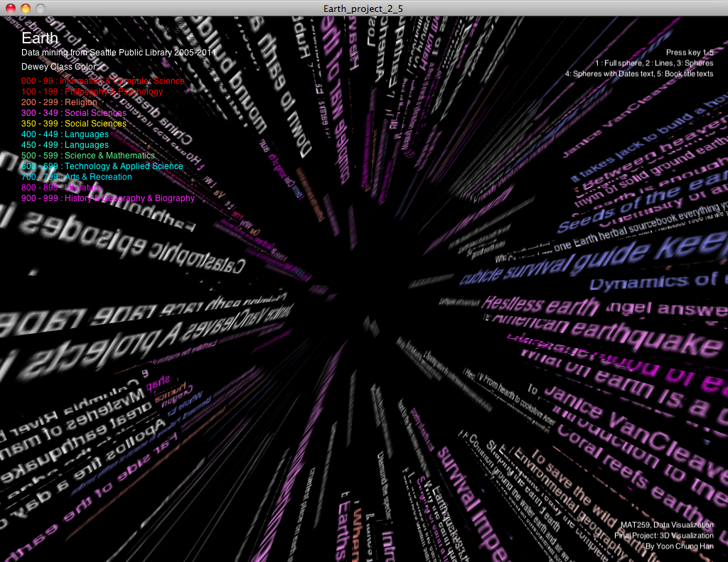Click the red close window button
The height and width of the screenshot is (562, 728).
tap(10, 8)
